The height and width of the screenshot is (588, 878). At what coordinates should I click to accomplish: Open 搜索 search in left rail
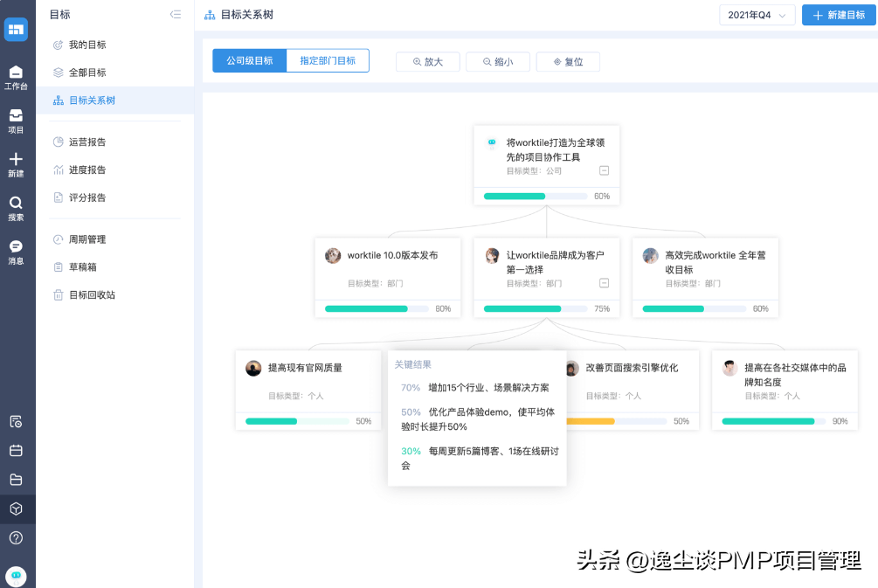point(16,208)
